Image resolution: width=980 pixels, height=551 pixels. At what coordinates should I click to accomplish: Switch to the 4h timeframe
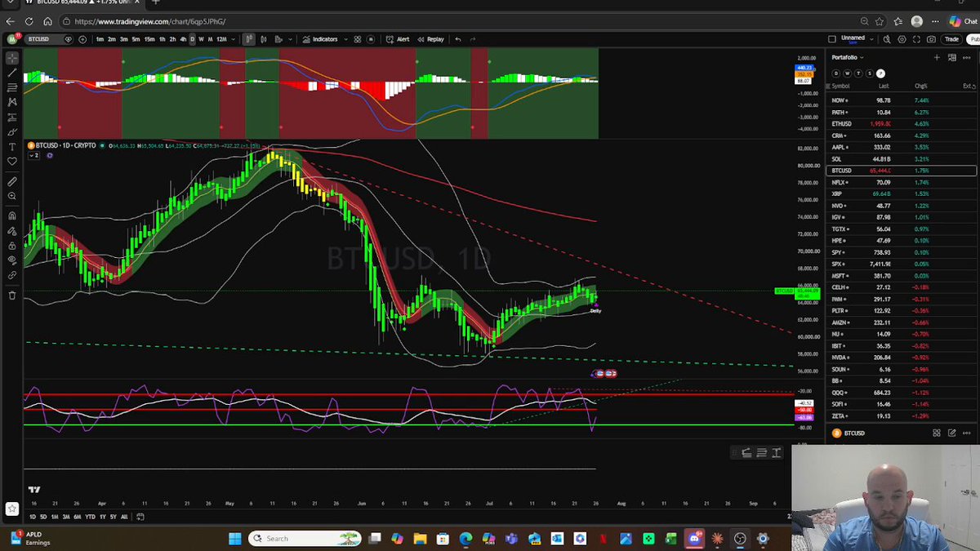pyautogui.click(x=182, y=39)
